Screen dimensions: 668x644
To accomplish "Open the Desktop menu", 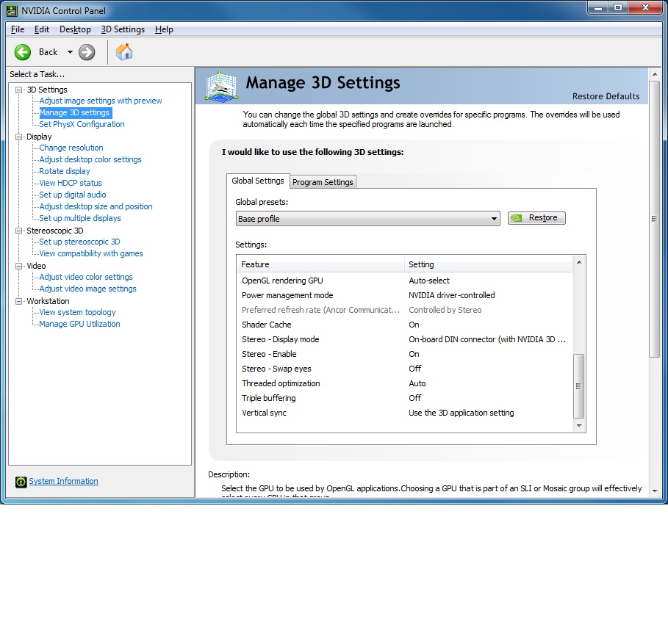I will tap(75, 29).
